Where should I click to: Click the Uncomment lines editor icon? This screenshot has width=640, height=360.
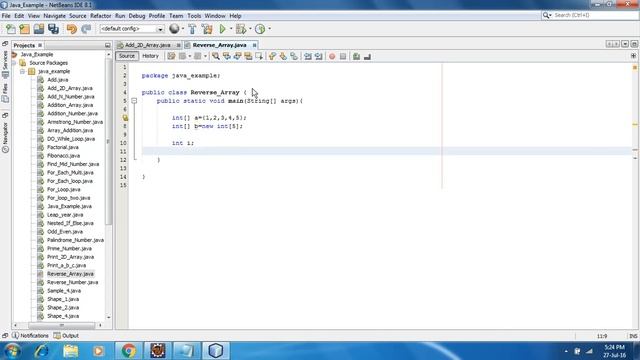(x=367, y=56)
